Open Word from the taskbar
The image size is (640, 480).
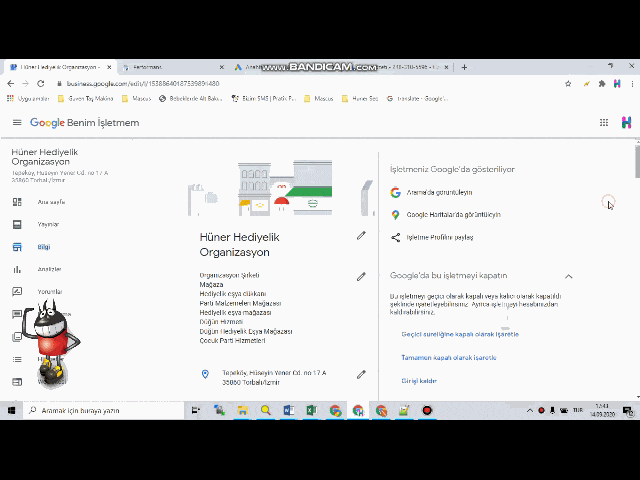coord(289,411)
